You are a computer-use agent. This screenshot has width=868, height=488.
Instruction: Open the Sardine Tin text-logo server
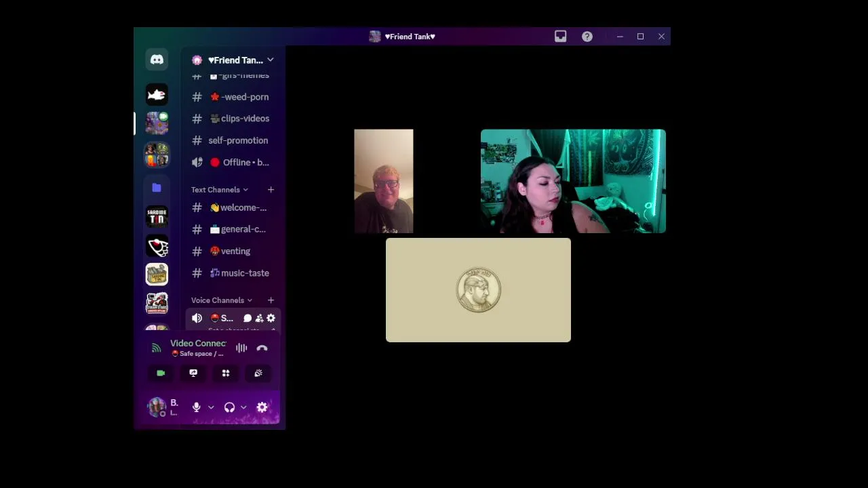(x=157, y=217)
